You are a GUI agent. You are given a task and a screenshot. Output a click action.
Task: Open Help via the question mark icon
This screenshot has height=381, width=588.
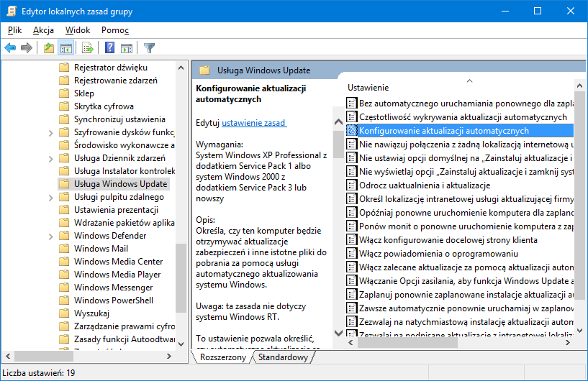pyautogui.click(x=109, y=47)
